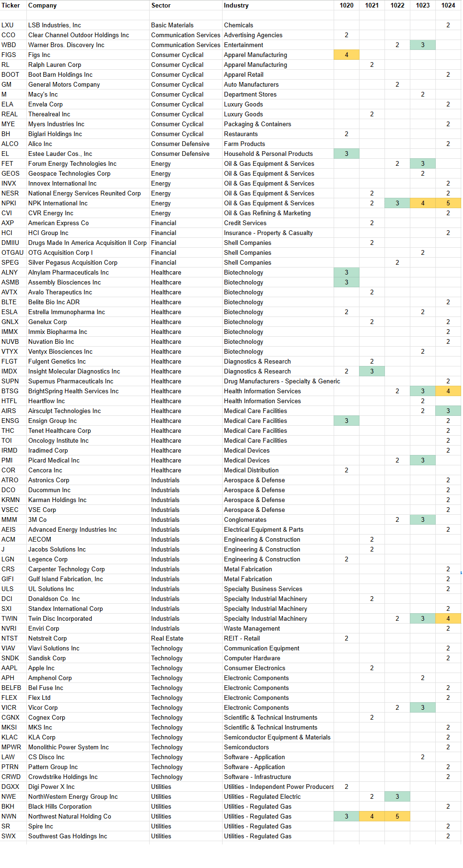The height and width of the screenshot is (868, 463).
Task: Select the Black Hills Corporation cell
Action: (x=88, y=806)
